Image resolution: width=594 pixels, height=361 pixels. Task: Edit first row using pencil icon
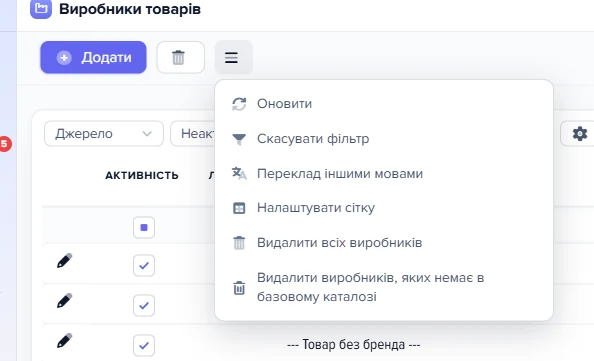tap(64, 261)
